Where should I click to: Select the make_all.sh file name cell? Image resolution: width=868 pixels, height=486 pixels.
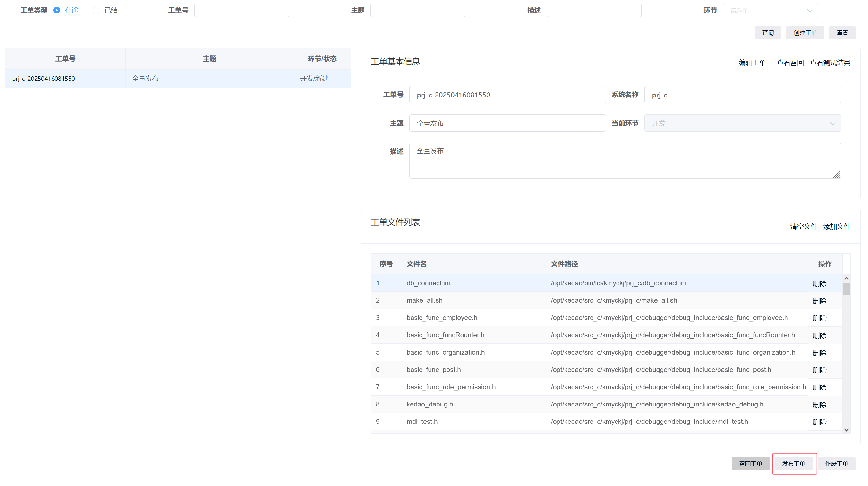(x=473, y=300)
